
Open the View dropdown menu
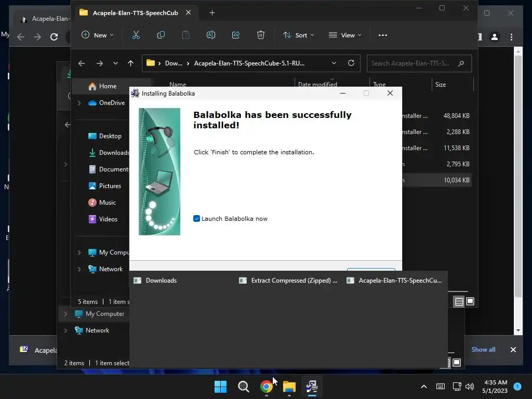[345, 35]
